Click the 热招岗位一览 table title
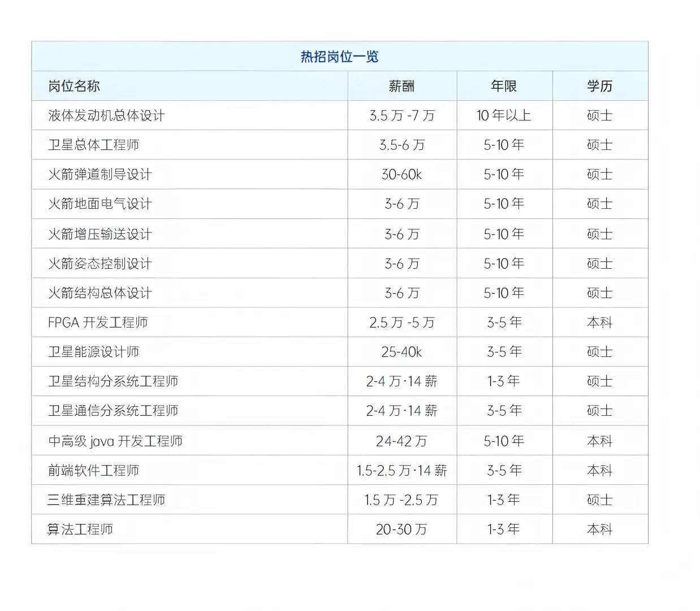 (x=339, y=57)
